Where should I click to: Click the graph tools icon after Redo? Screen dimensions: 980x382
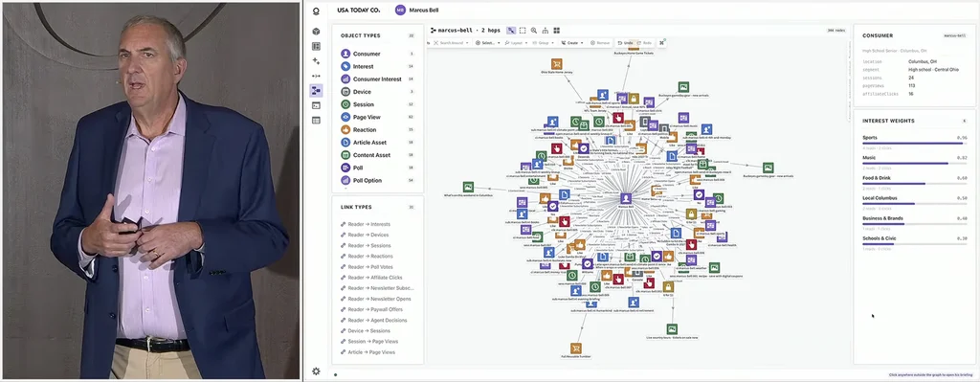pos(662,42)
